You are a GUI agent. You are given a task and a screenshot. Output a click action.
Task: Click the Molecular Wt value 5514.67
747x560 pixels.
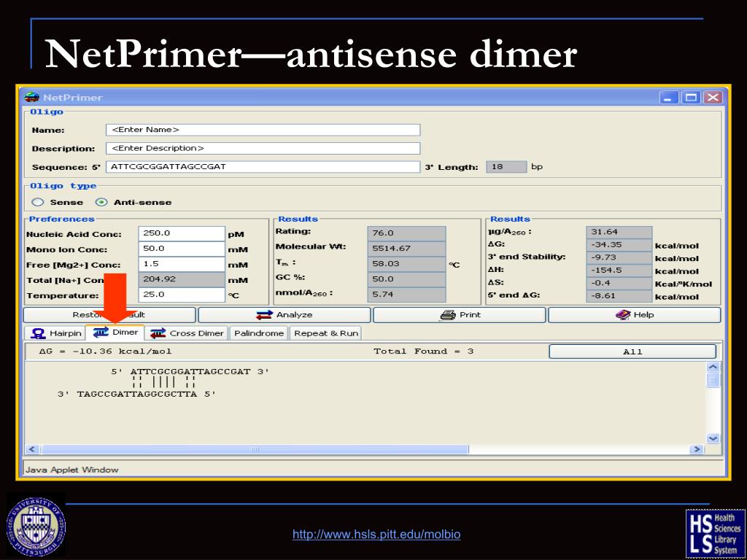tap(406, 249)
